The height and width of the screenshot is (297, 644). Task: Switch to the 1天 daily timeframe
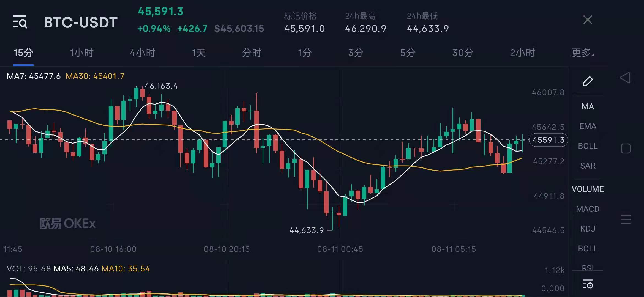click(x=199, y=53)
